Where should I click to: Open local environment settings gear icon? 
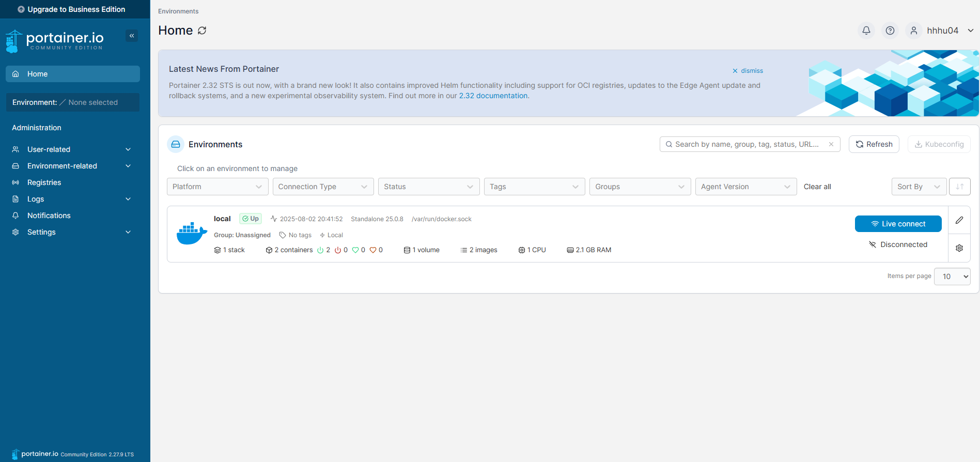pyautogui.click(x=959, y=248)
